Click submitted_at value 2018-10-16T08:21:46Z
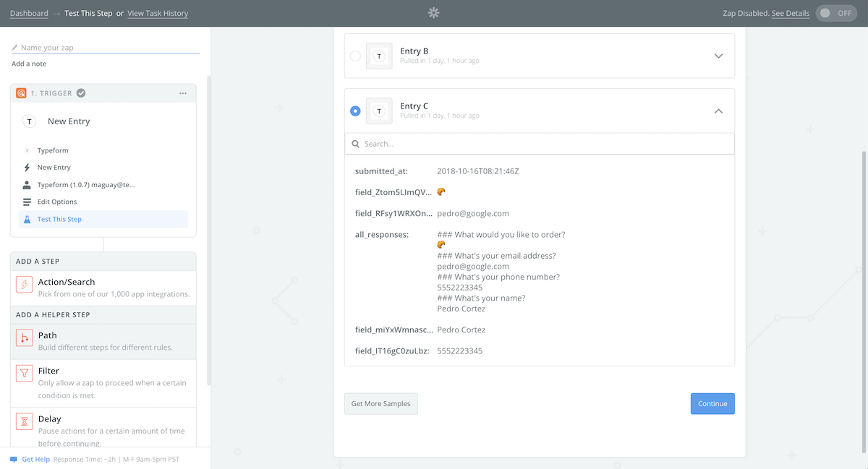Image resolution: width=868 pixels, height=469 pixels. 478,171
